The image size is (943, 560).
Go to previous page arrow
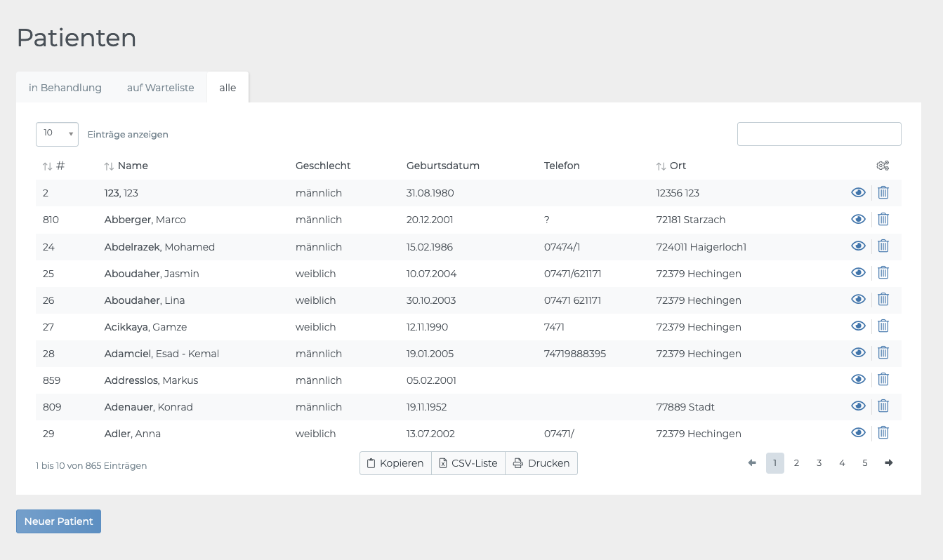[752, 463]
